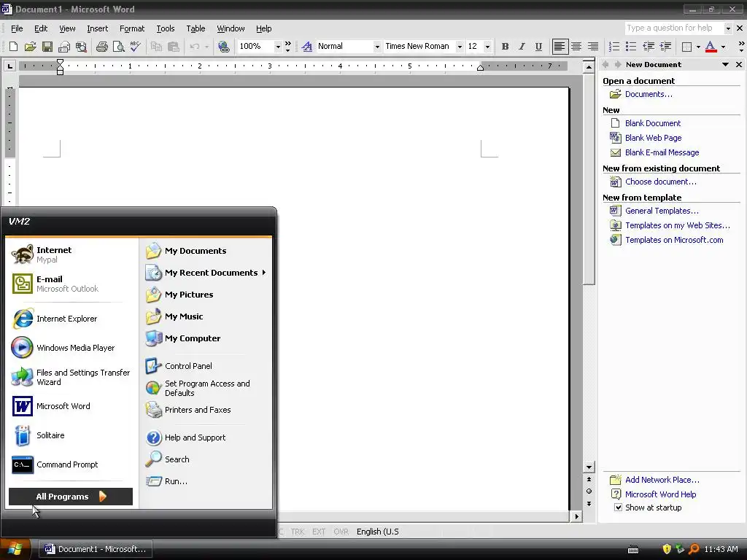Open the Zoom 100% dropdown
Screen dimensions: 747x560
click(x=278, y=46)
